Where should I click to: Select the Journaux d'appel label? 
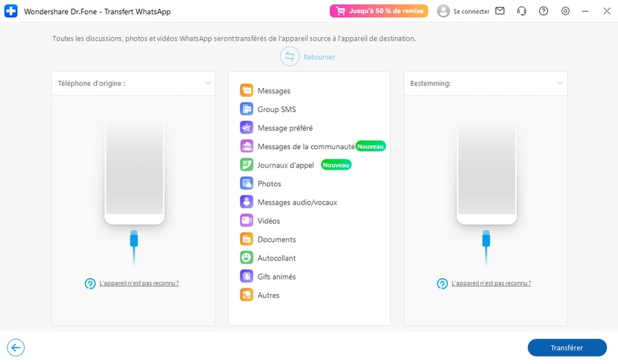tap(286, 165)
